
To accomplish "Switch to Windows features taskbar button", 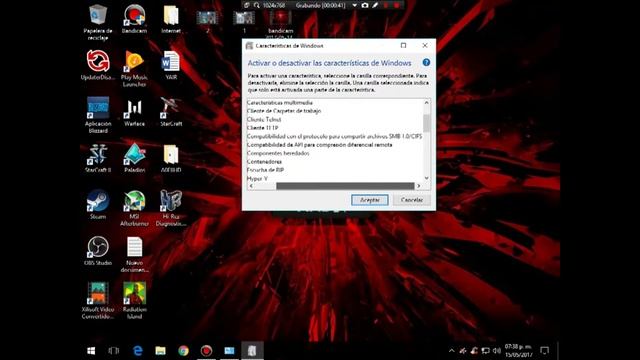I will pos(252,351).
